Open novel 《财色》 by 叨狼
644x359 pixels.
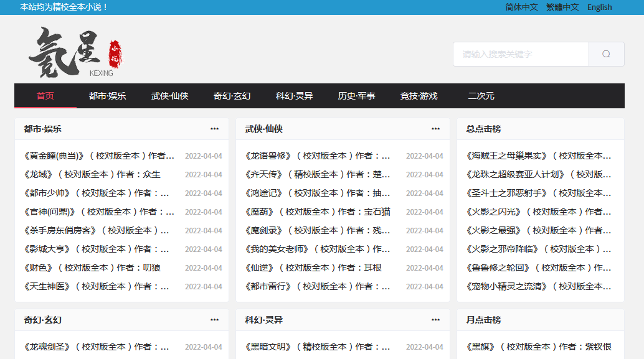click(92, 268)
